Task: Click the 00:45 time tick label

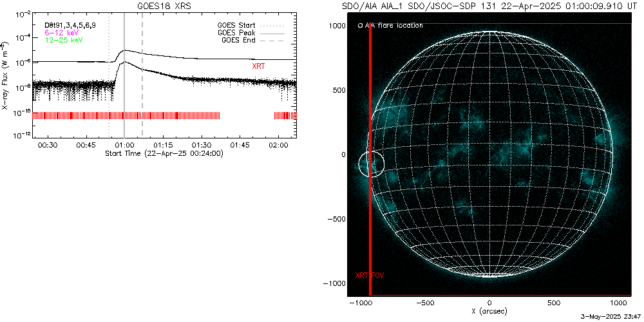Action: tap(86, 145)
